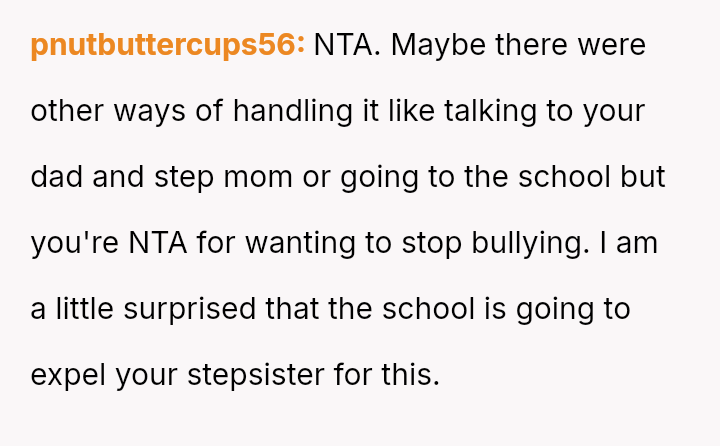720x446 pixels.
Task: Click the pnutbuttercups56 username link
Action: (x=168, y=46)
